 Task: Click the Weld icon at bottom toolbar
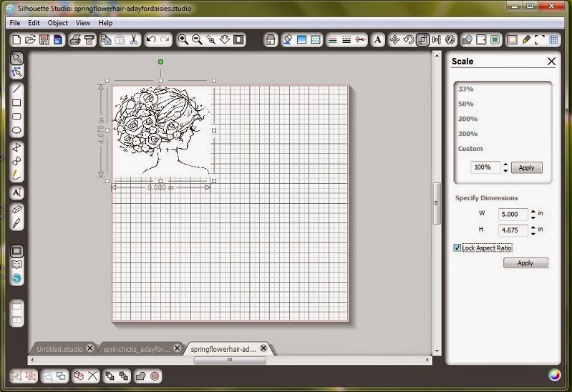click(141, 376)
